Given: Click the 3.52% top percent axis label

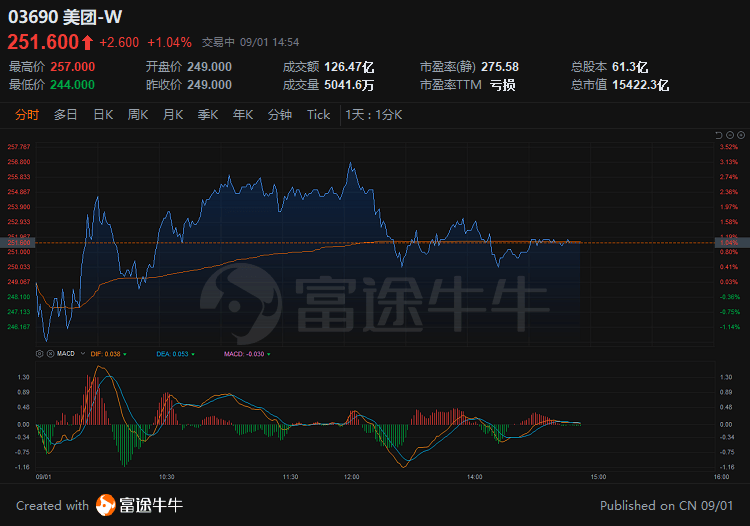Looking at the screenshot, I should pyautogui.click(x=729, y=147).
